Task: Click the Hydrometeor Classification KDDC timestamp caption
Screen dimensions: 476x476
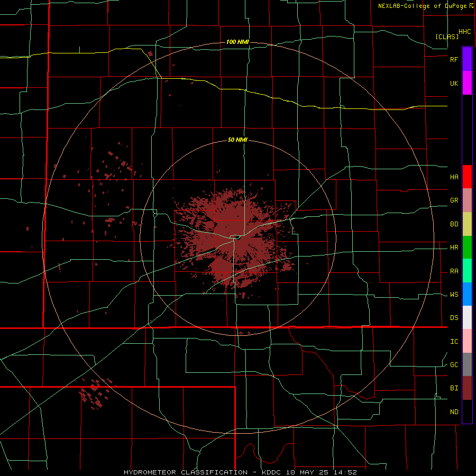Action: click(240, 472)
